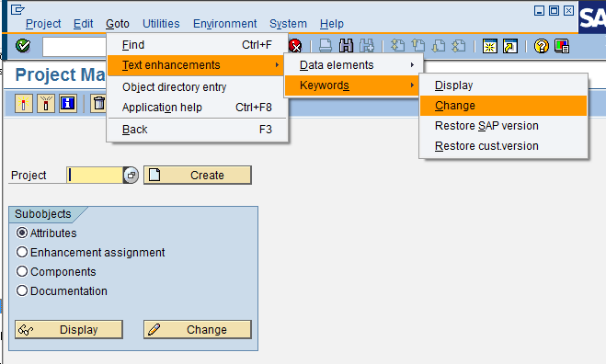Click the Customize Local Layout icon
Viewport: 606px width, 364px height.
click(562, 46)
